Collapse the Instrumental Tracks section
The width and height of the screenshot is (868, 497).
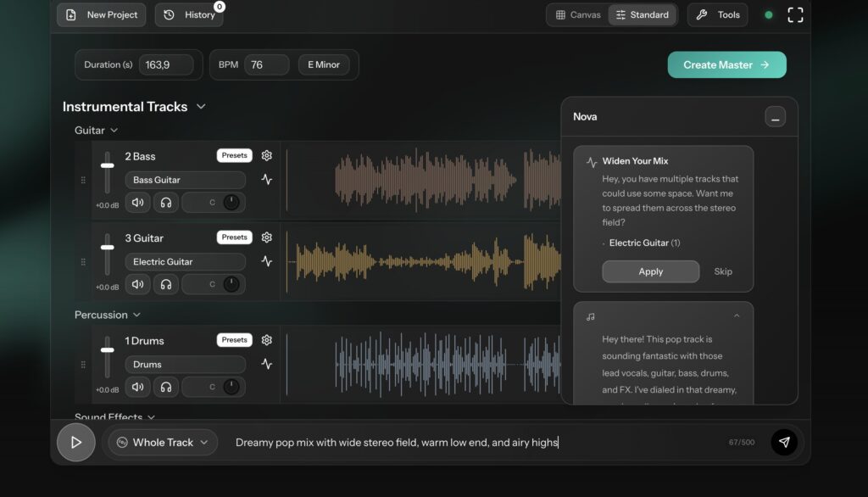(202, 107)
